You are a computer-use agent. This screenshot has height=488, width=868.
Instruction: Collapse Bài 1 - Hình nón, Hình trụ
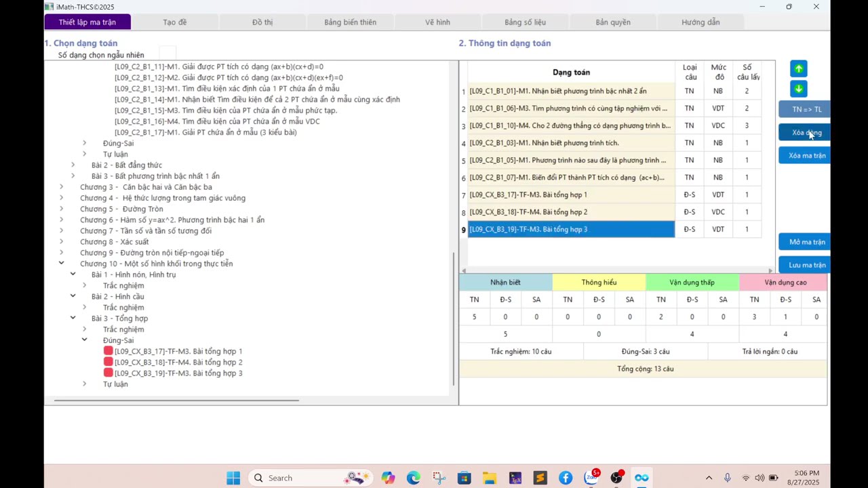[x=73, y=274]
